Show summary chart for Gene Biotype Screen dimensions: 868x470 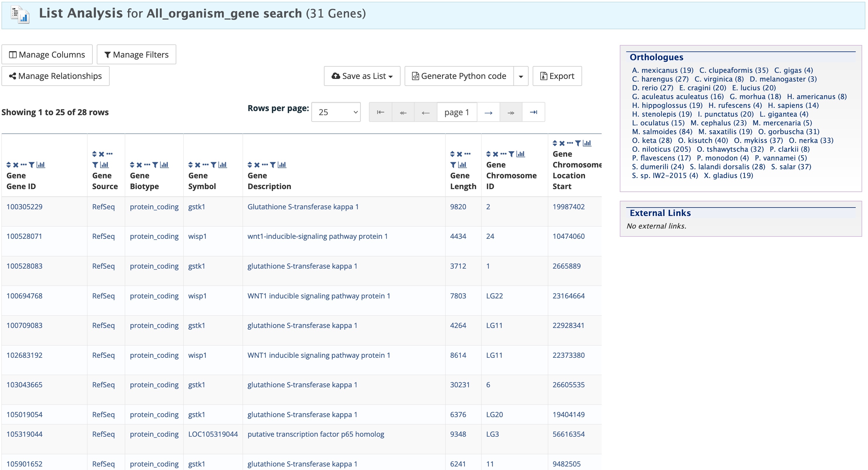coord(164,165)
